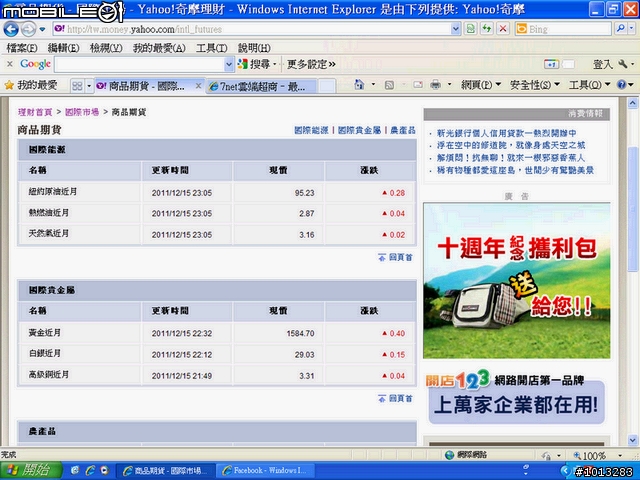
Task: Open the 100% zoom level control
Action: (598, 455)
